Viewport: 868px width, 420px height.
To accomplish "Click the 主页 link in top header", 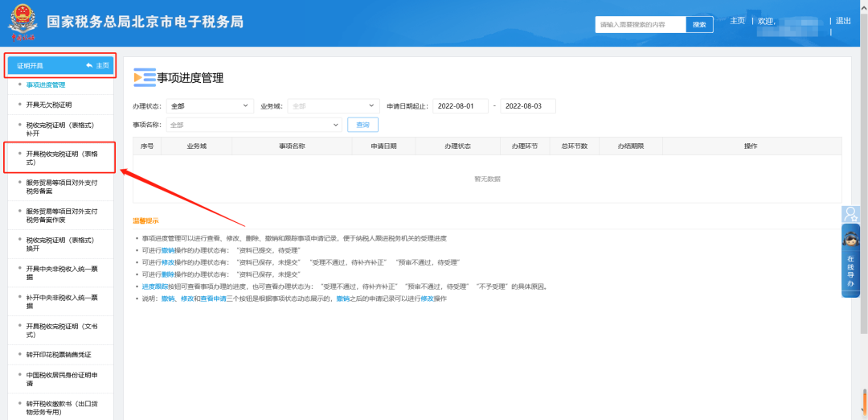I will (737, 21).
